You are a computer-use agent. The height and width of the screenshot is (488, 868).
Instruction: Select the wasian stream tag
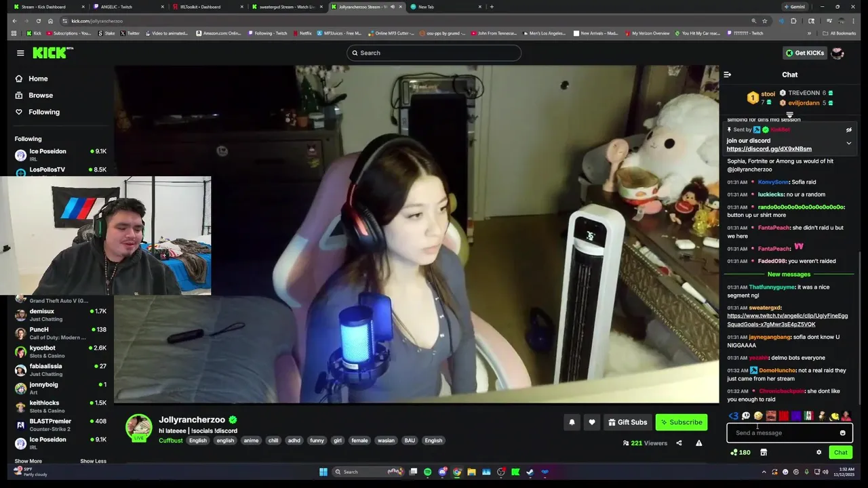(386, 441)
